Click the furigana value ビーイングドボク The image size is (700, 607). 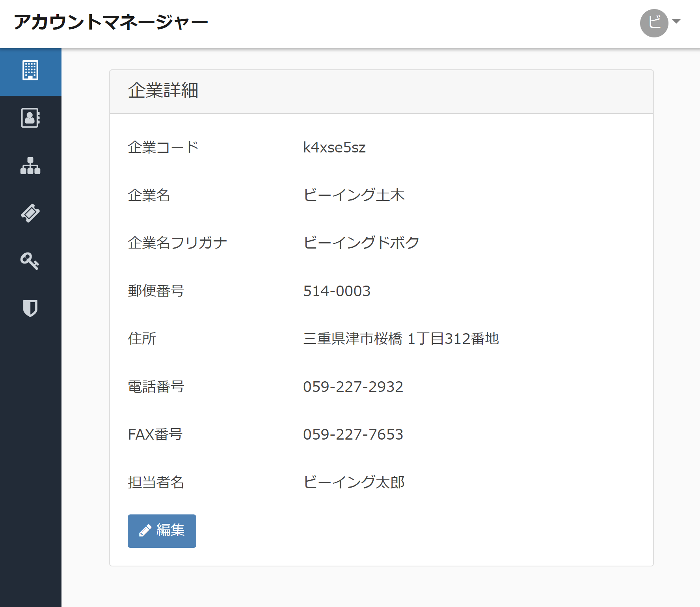point(361,243)
